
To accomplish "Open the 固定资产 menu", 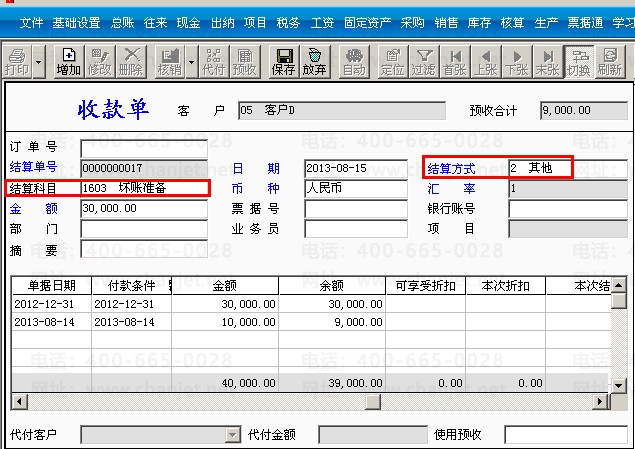I will (x=367, y=23).
